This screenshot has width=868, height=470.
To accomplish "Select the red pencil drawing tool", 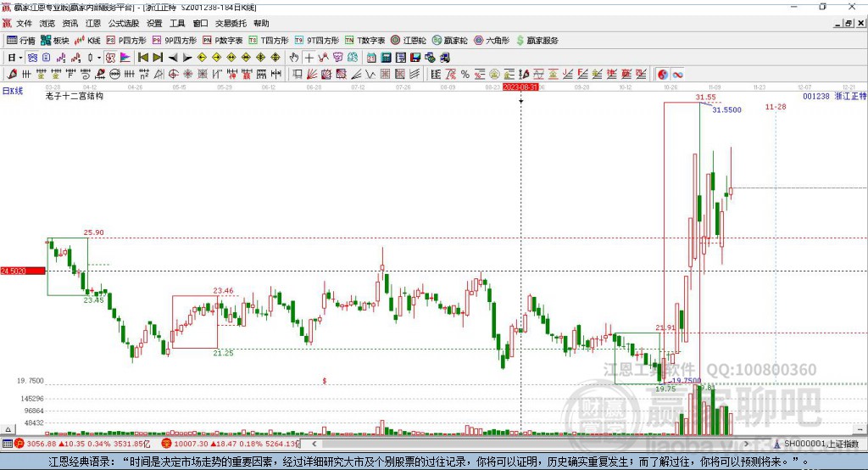I will pyautogui.click(x=12, y=75).
